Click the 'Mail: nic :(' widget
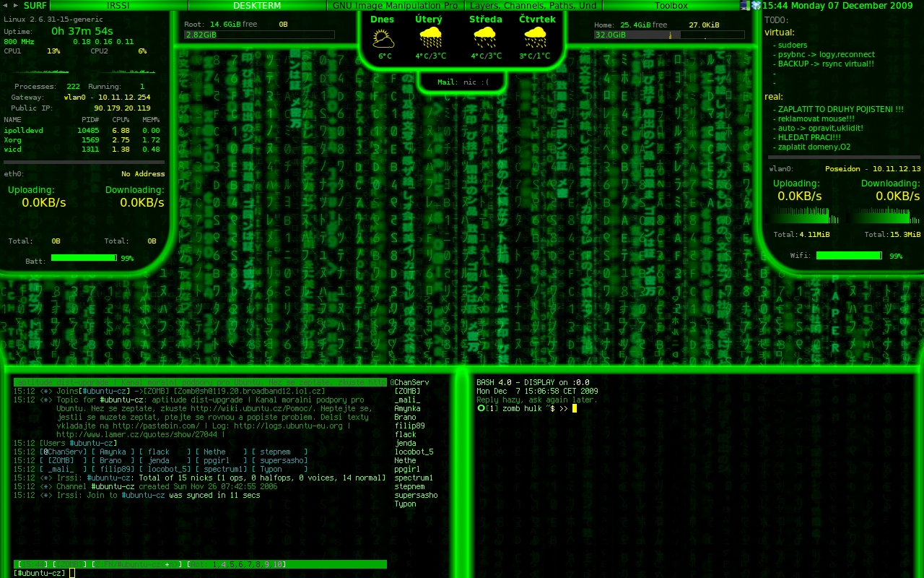The width and height of the screenshot is (924, 578). [x=463, y=82]
